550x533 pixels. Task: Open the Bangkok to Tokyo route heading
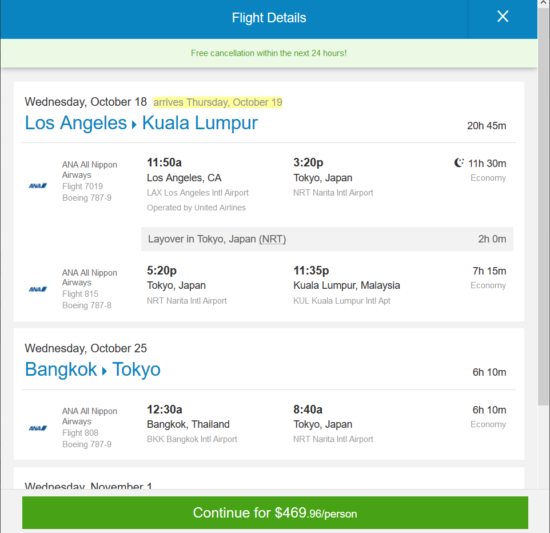pos(93,370)
